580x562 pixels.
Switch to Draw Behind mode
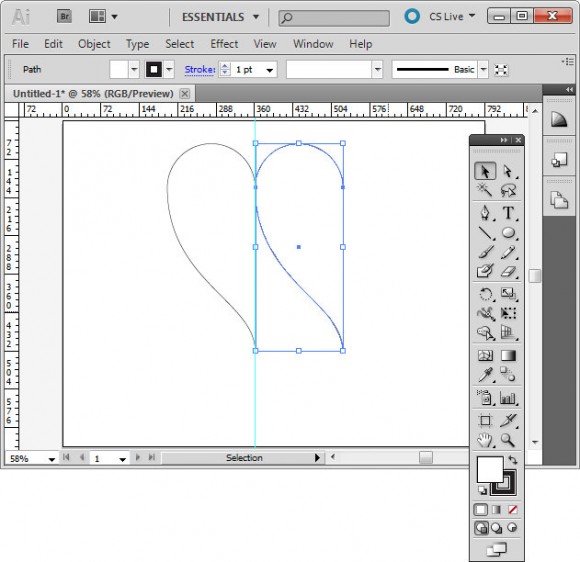click(x=496, y=528)
